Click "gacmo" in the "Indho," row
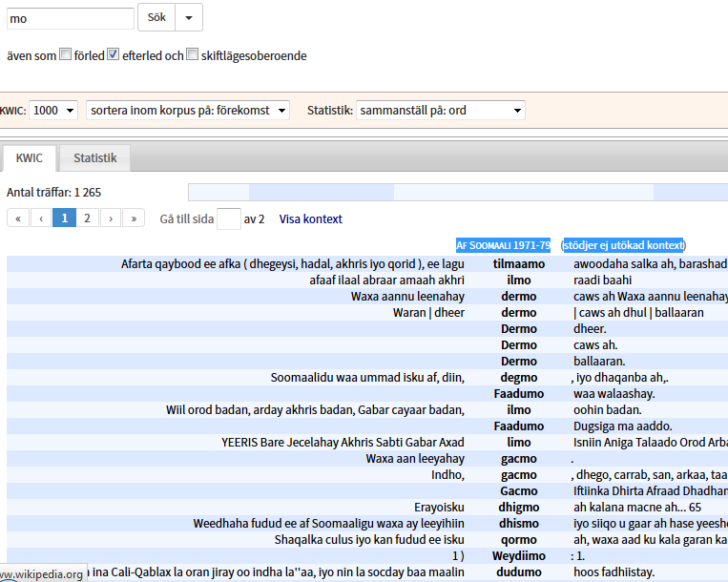The height and width of the screenshot is (582, 728). coord(519,475)
